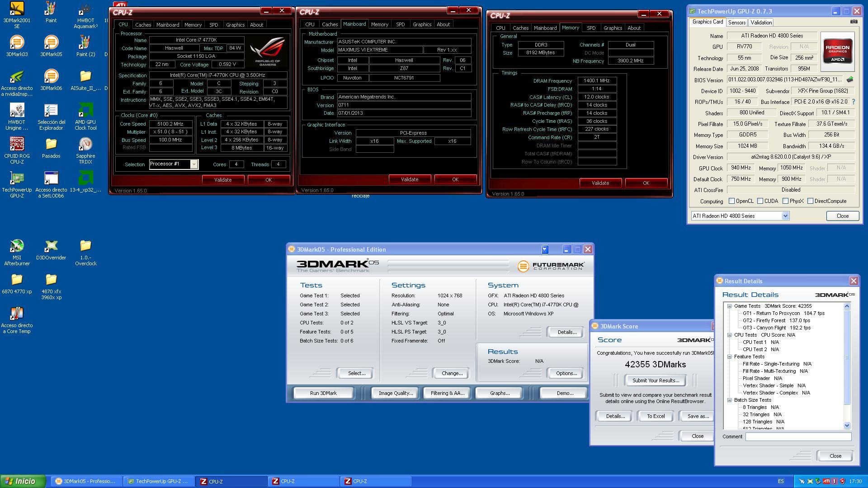868x488 pixels.
Task: Click the Filtering & AA... button
Action: (x=447, y=393)
